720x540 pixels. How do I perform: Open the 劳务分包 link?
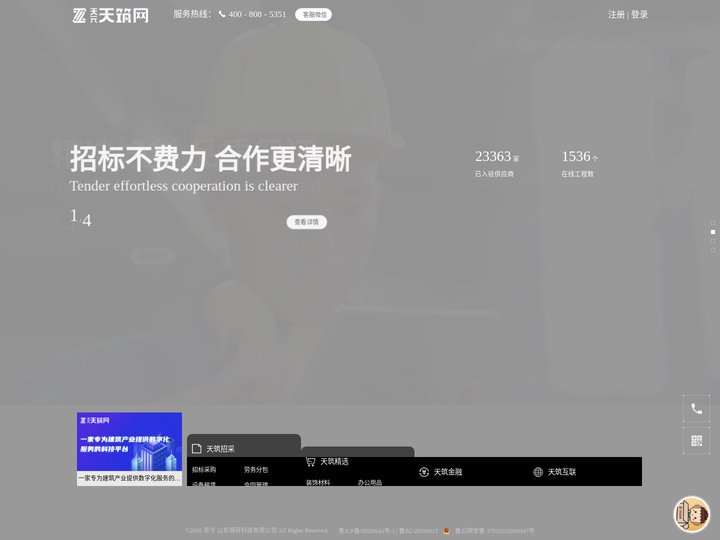256,470
